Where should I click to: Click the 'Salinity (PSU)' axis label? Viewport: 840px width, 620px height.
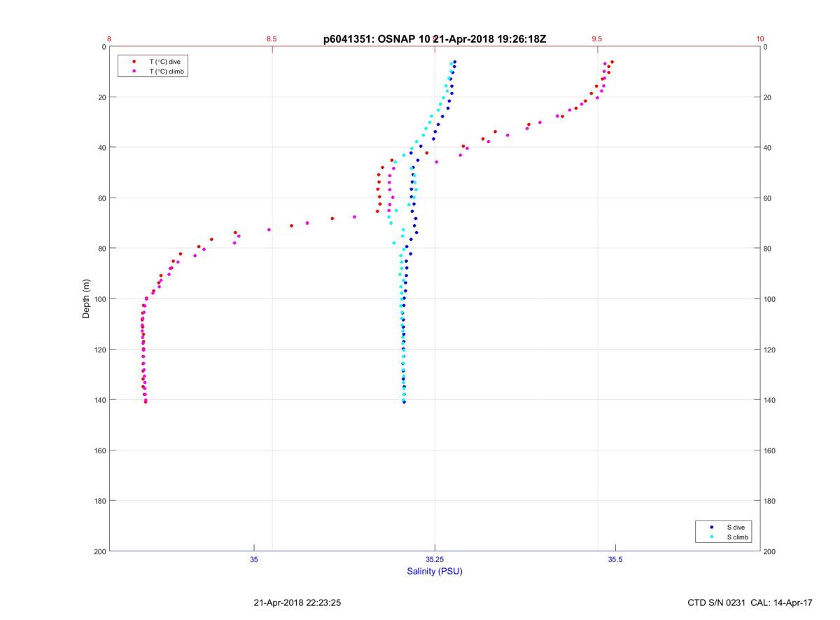point(435,572)
